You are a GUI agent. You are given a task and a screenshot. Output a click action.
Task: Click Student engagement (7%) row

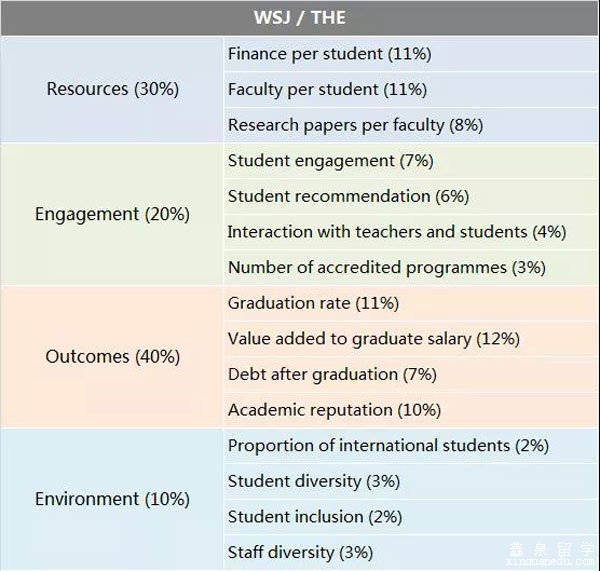[x=411, y=160]
